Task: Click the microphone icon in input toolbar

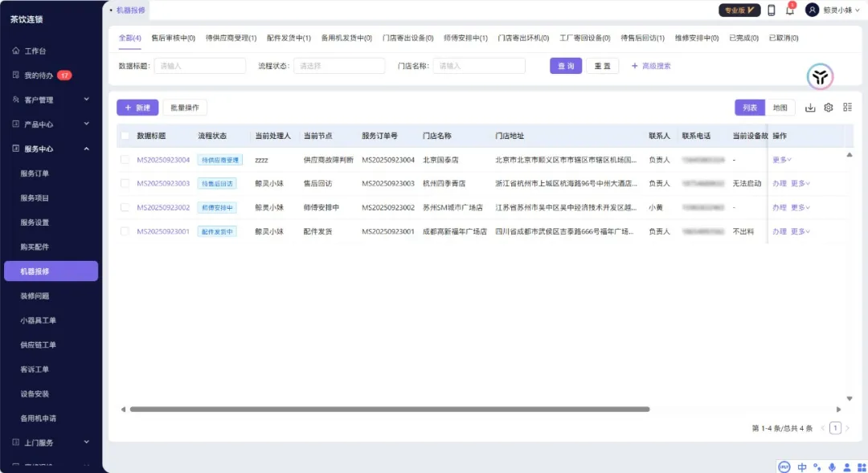Action: (832, 467)
